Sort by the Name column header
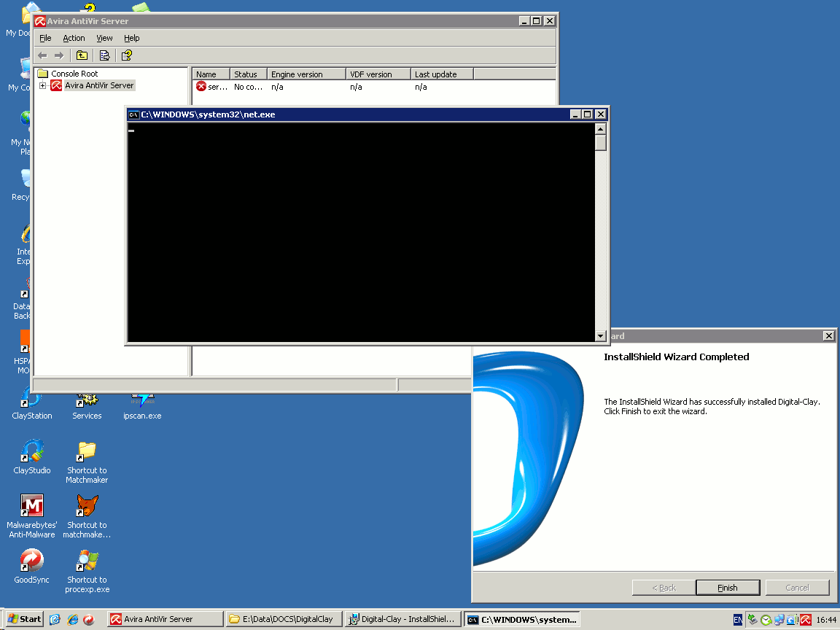840x630 pixels. tap(211, 74)
